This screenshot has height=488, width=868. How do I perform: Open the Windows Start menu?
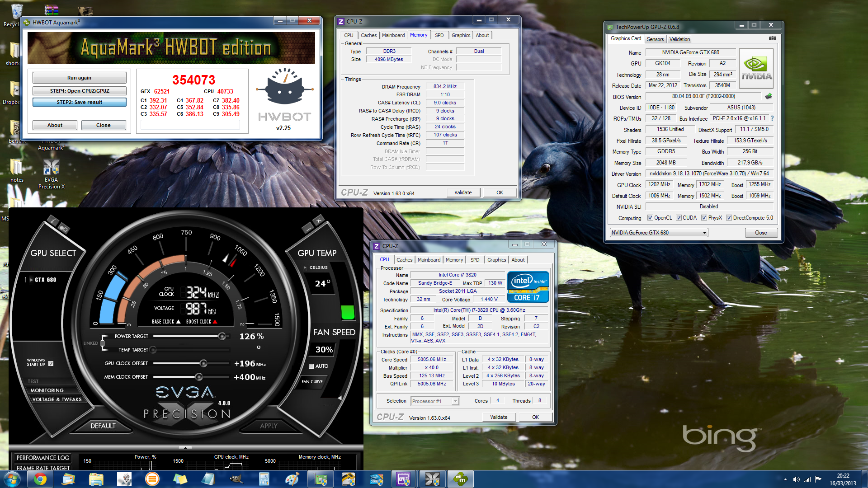coord(12,479)
